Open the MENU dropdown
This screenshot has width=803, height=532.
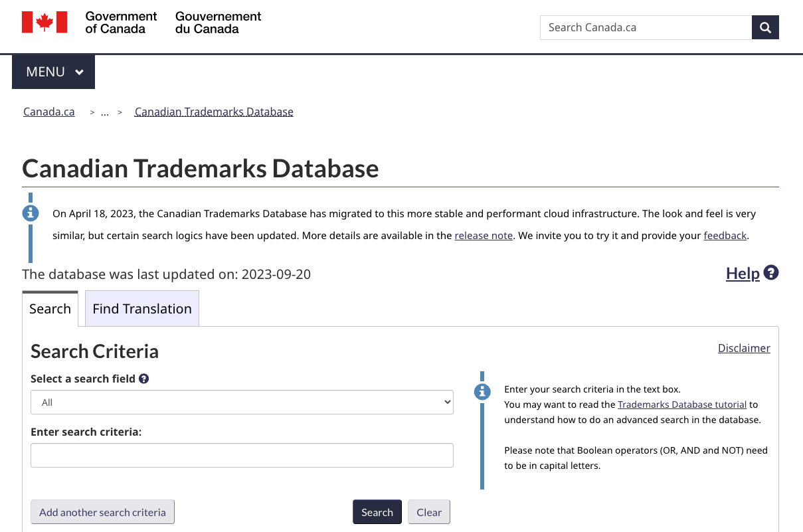coord(53,72)
